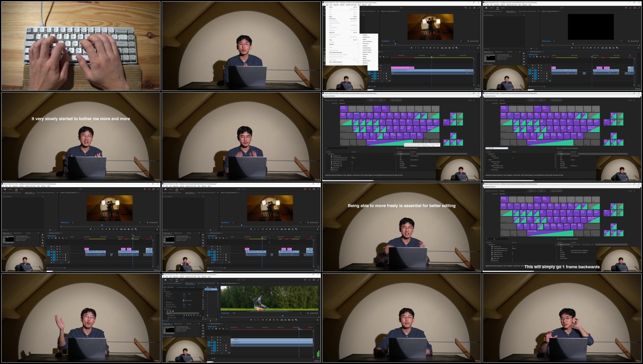This screenshot has height=364, width=643.
Task: Toggle Position stopwatch in green-trees Premiere frame
Action: 167,294
